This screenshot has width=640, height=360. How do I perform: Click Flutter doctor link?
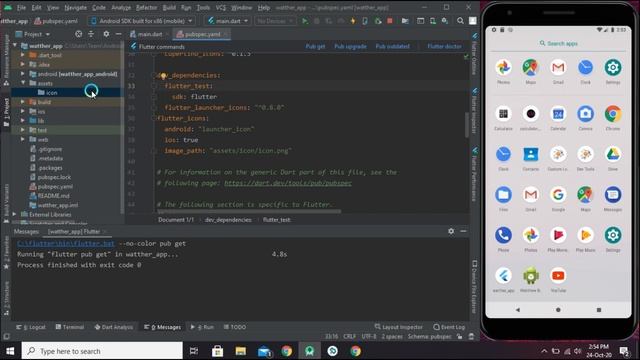444,47
